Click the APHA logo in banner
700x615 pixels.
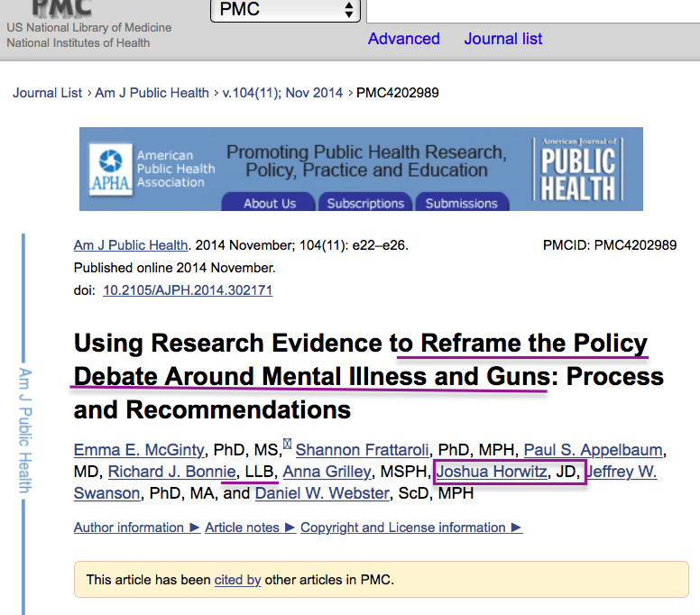pyautogui.click(x=110, y=169)
